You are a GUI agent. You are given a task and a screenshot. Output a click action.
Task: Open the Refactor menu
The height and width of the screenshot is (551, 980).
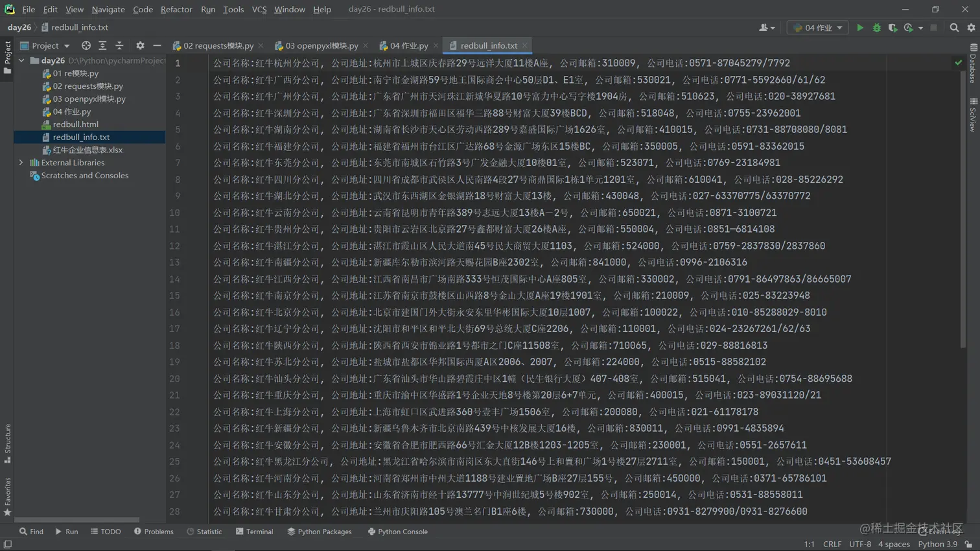click(x=176, y=10)
